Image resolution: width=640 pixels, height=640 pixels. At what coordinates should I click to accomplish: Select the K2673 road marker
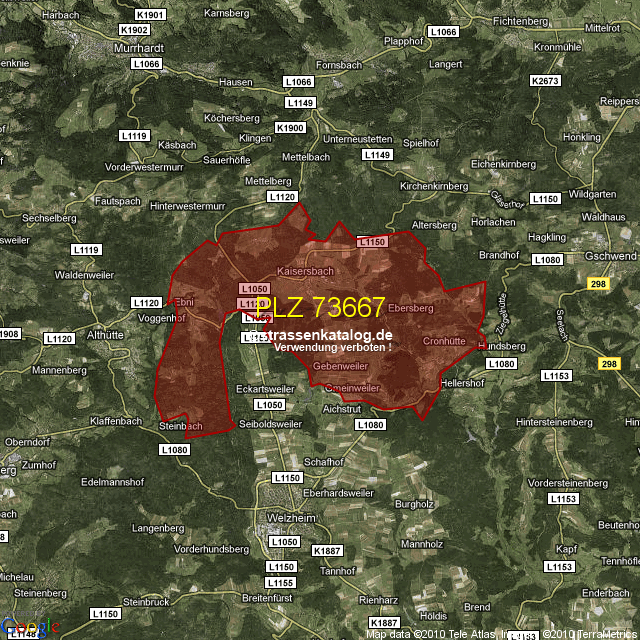click(x=546, y=80)
